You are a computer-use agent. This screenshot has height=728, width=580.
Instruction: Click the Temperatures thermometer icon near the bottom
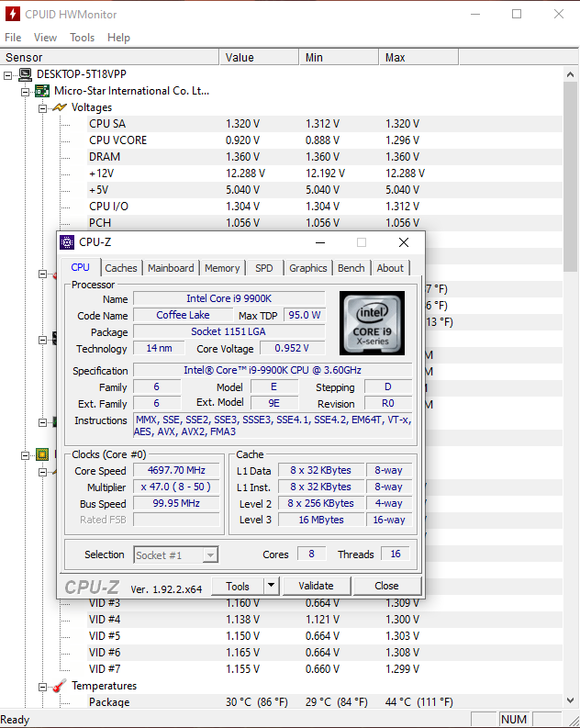[x=59, y=686]
